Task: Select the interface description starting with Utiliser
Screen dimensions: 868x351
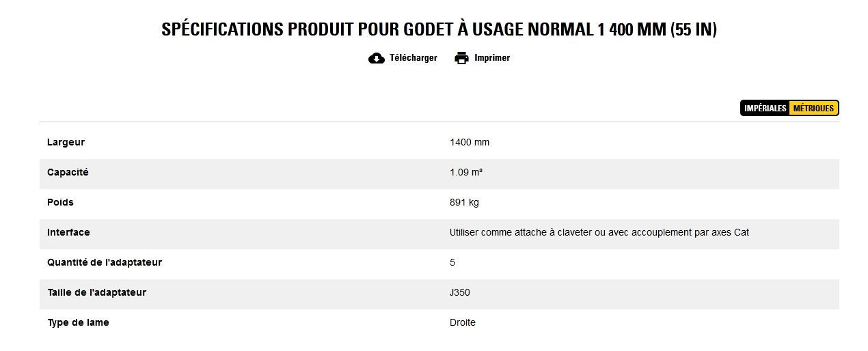Action: [599, 233]
